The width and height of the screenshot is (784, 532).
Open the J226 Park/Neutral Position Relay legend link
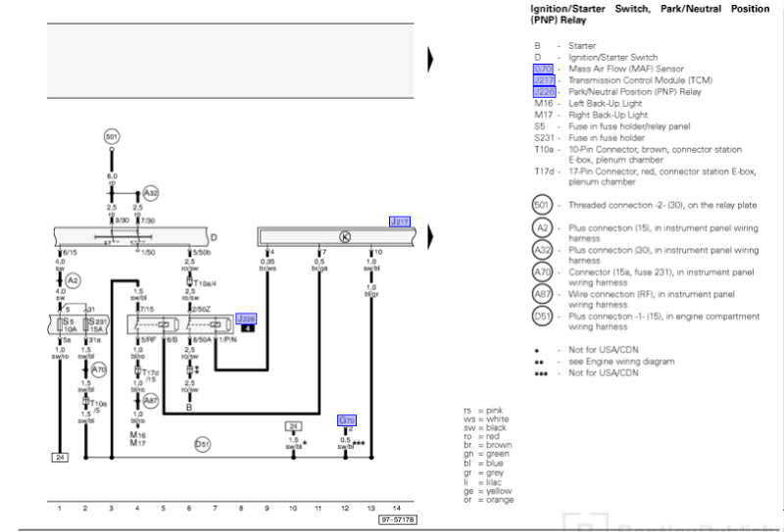[x=544, y=92]
